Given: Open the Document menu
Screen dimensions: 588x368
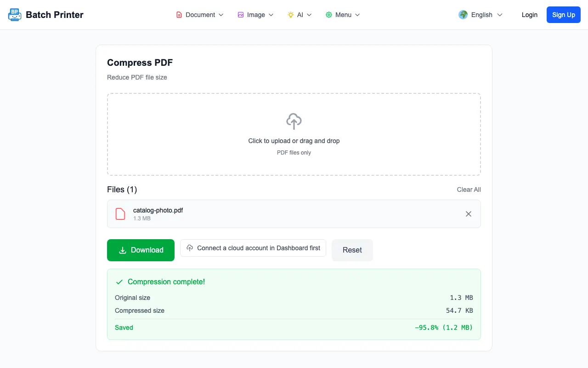Looking at the screenshot, I should point(200,15).
